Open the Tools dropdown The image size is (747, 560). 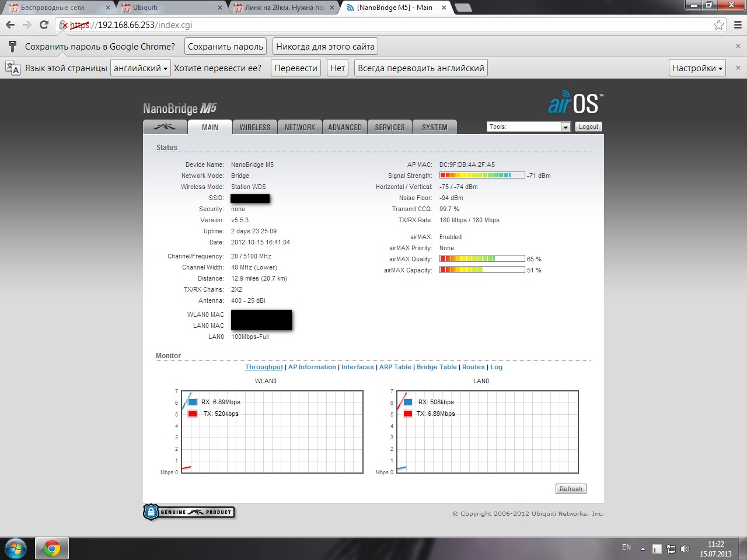click(x=529, y=127)
